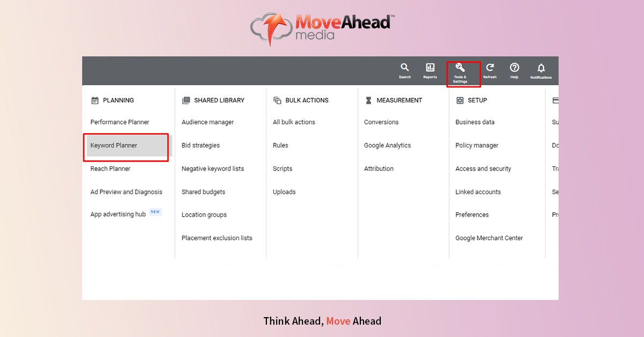Open Reach Planner

pyautogui.click(x=110, y=169)
